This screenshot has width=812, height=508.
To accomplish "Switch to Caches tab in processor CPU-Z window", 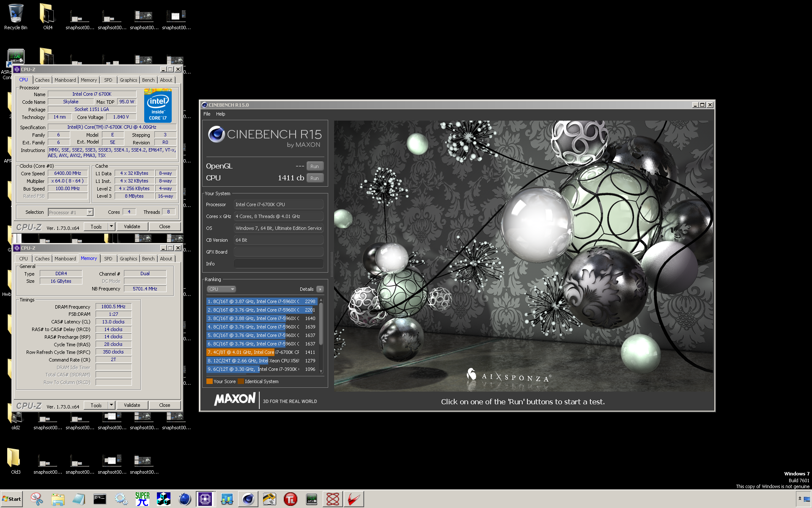I will coord(42,80).
